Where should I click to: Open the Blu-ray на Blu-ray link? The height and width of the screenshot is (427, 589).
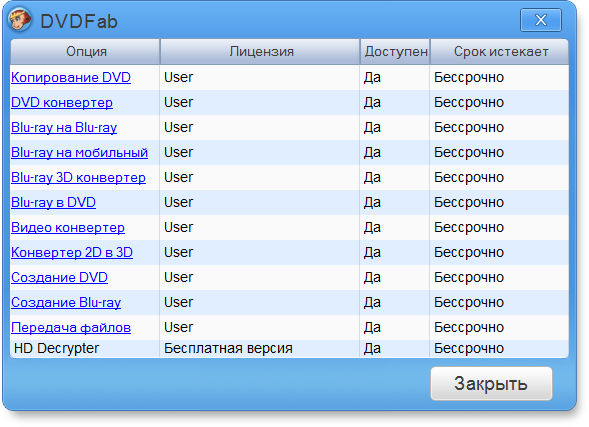point(64,128)
